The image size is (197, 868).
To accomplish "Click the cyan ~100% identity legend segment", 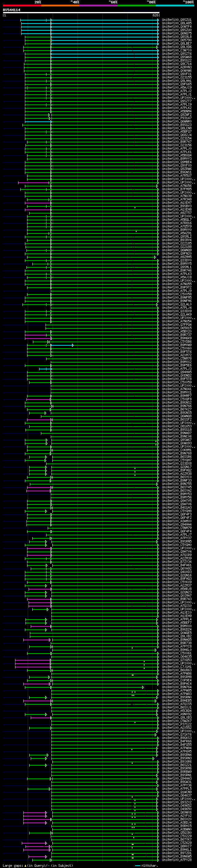I will [x=175, y=6].
